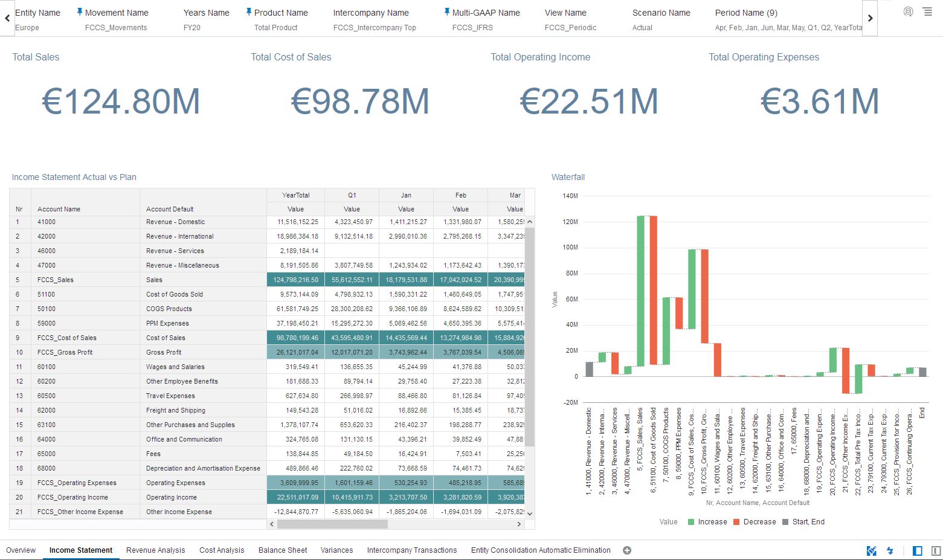Open the Period Name (9) selector
The image size is (943, 560).
click(x=745, y=12)
